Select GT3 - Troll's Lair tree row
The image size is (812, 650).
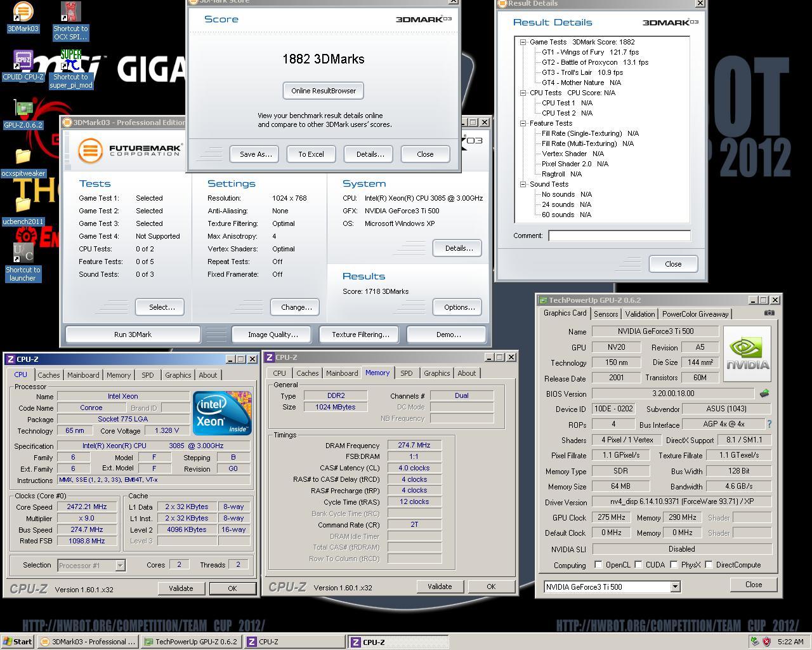[x=582, y=72]
